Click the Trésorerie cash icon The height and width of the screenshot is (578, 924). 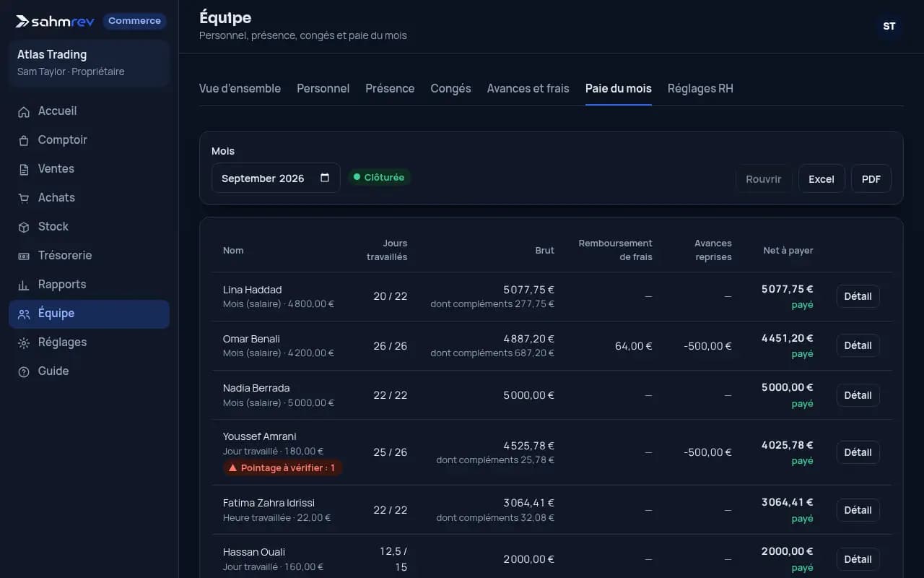point(24,256)
